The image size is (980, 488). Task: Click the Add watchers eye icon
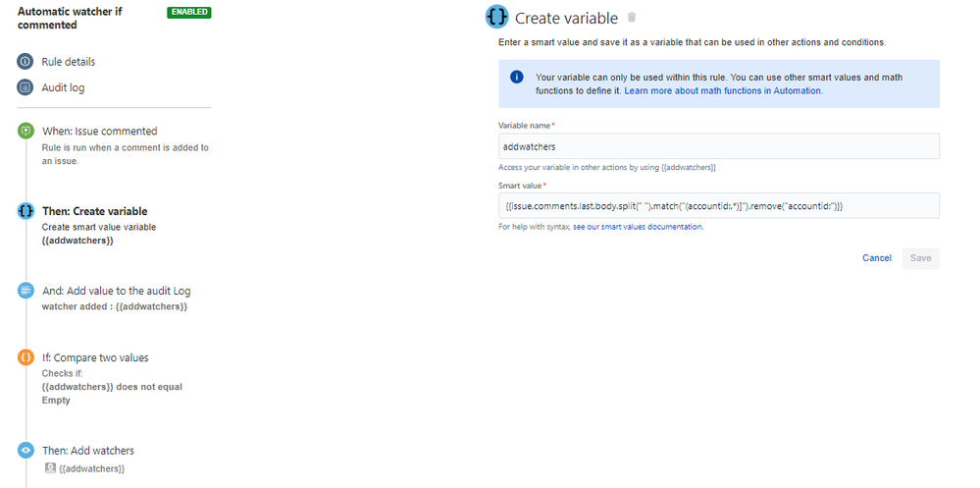[26, 450]
